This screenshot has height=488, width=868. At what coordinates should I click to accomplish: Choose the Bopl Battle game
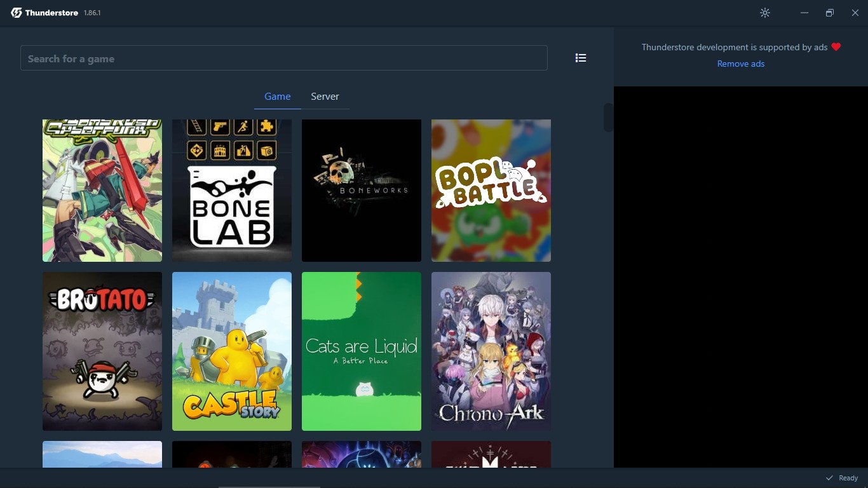[491, 190]
